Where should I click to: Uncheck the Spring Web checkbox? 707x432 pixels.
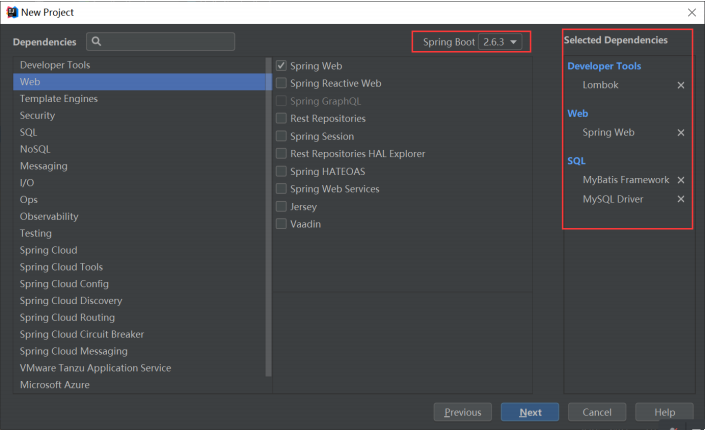(281, 66)
